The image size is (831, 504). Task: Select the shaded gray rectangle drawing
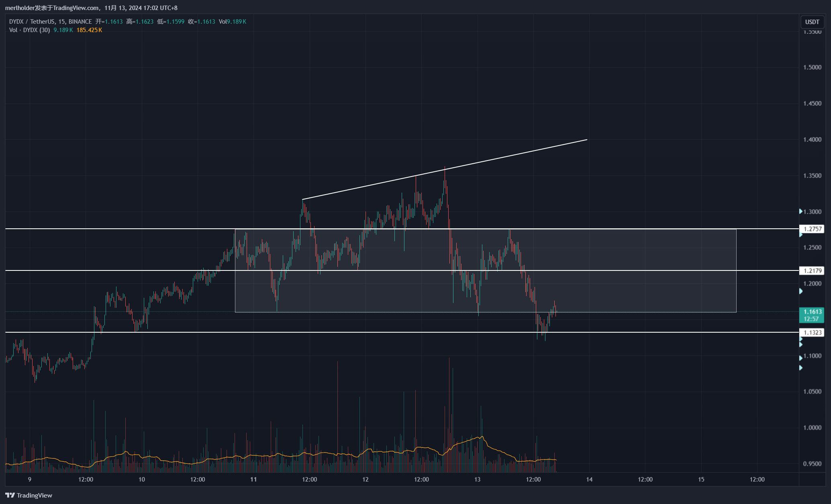[x=486, y=270]
